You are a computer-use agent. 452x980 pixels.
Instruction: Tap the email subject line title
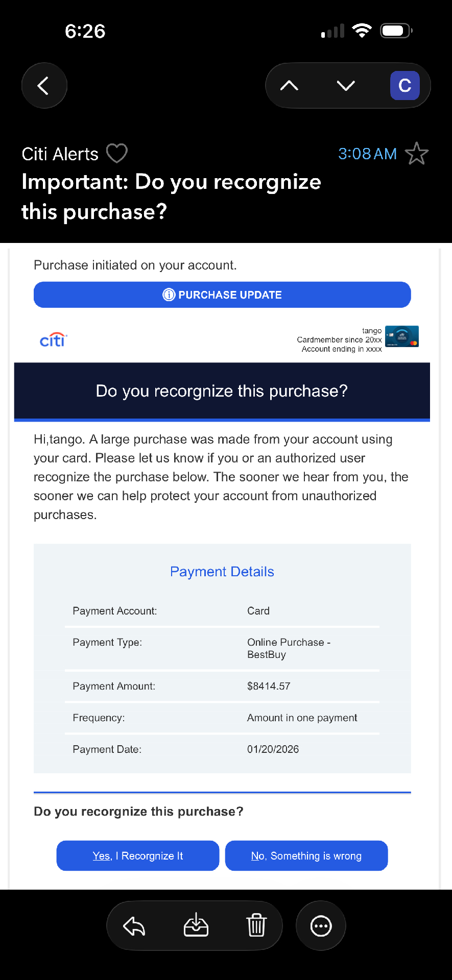click(171, 197)
